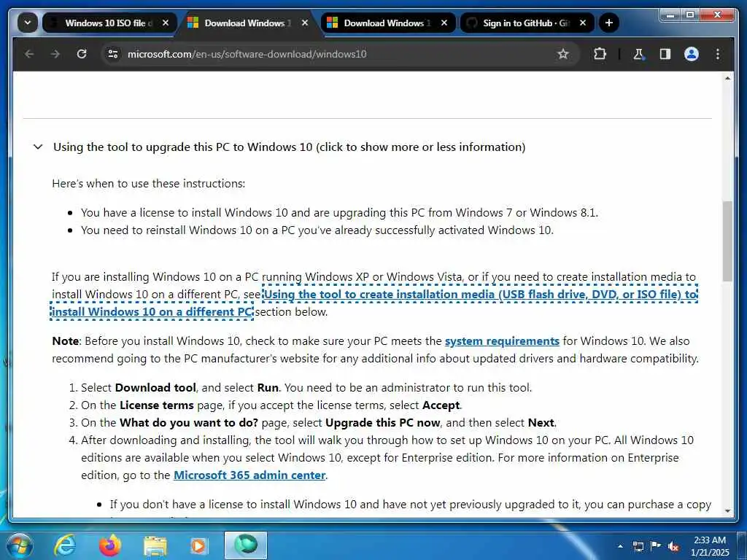Click the 'Download tool' bold text in step 1
Image resolution: width=747 pixels, height=560 pixels.
click(155, 388)
